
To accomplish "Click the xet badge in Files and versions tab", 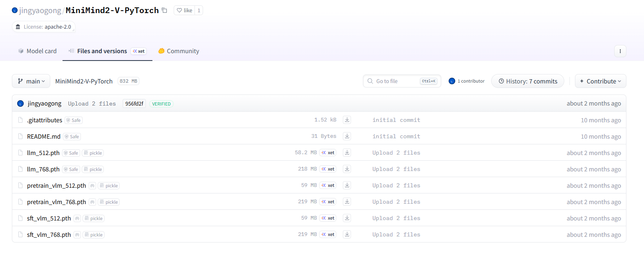I will [139, 51].
